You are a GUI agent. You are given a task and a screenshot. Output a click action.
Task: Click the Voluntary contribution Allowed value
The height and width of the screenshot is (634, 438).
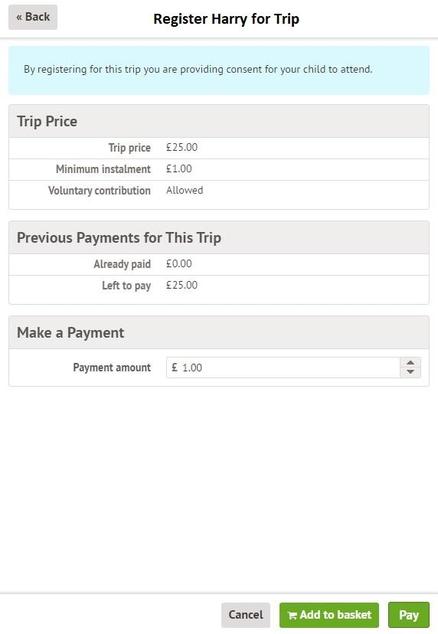click(x=184, y=190)
